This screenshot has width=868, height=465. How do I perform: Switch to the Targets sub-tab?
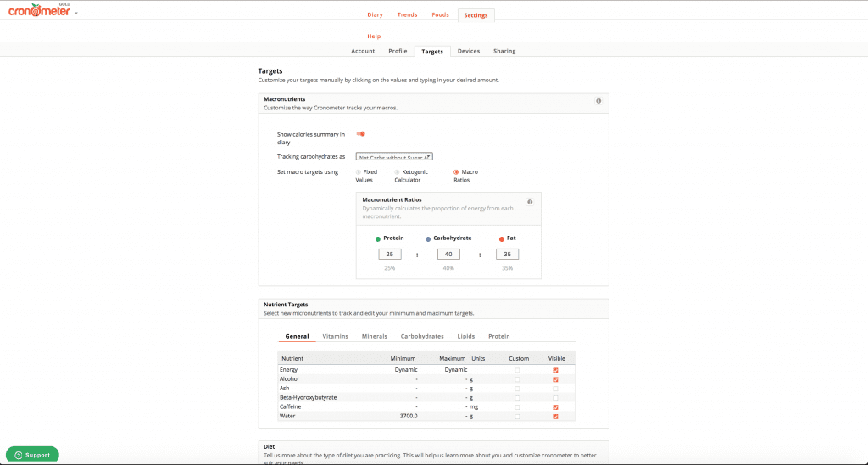432,51
